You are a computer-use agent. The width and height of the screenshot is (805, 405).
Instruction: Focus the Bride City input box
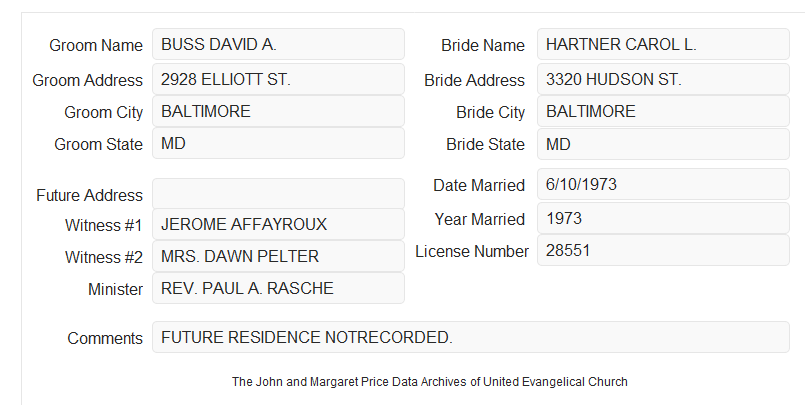point(663,111)
